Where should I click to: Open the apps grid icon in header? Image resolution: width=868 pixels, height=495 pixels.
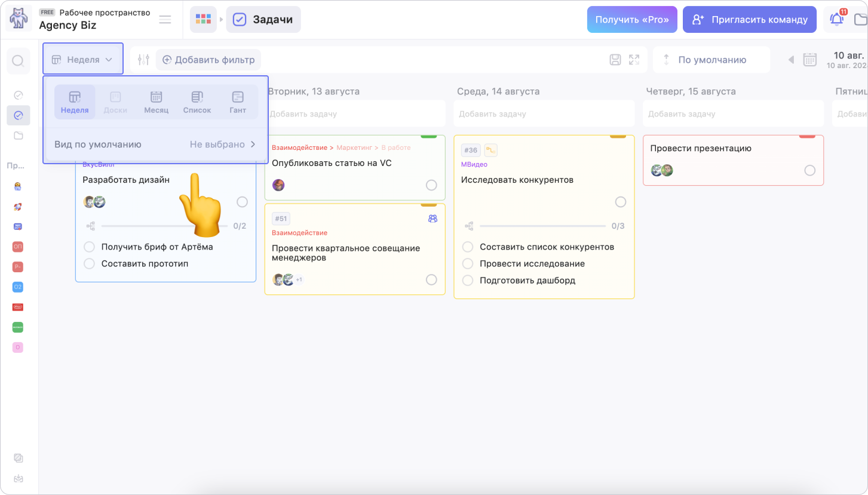click(203, 19)
